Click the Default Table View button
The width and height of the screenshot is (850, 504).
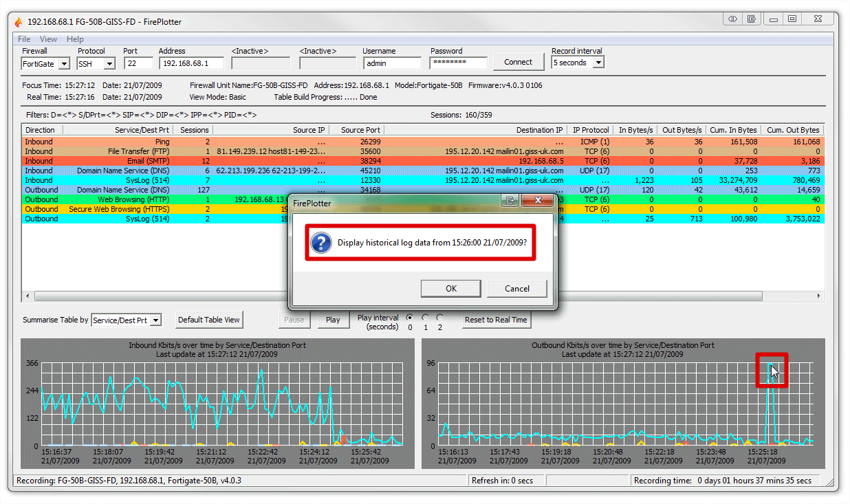pyautogui.click(x=209, y=320)
